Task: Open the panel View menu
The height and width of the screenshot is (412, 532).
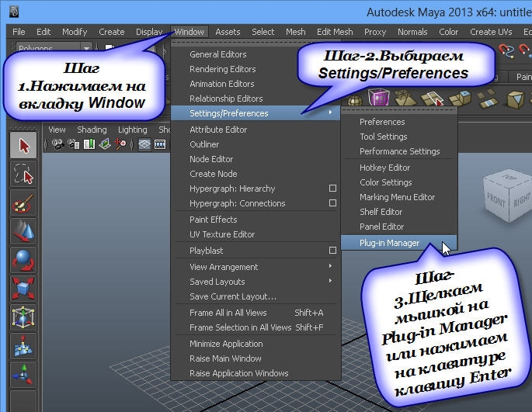Action: pos(57,130)
